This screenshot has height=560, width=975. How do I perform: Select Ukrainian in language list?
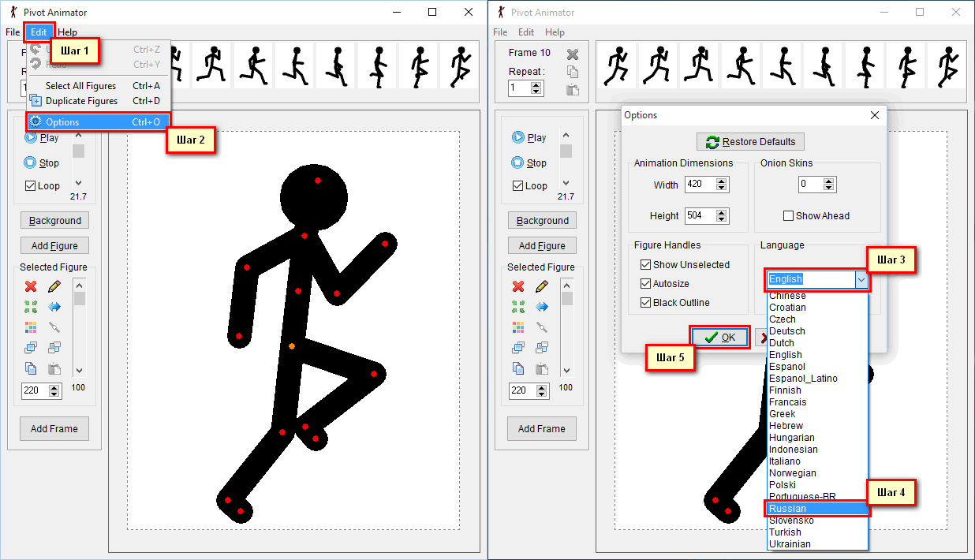click(x=817, y=544)
